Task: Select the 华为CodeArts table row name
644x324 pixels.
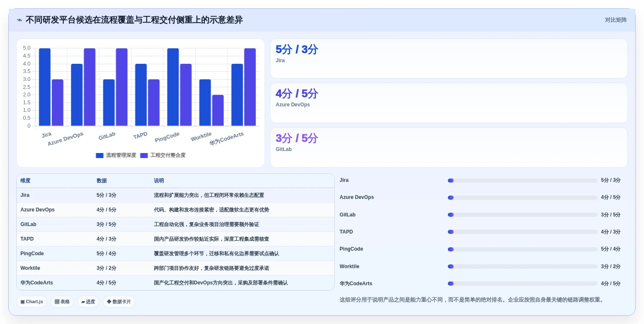Action: tap(37, 283)
